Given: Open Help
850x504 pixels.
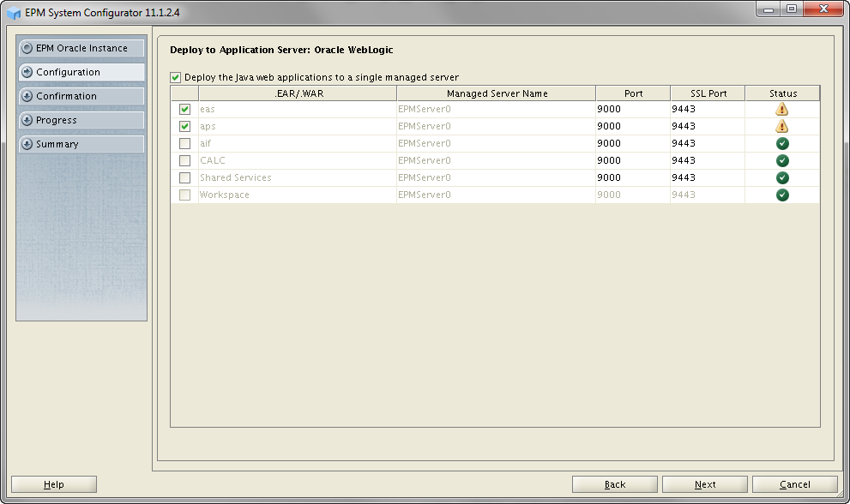Looking at the screenshot, I should tap(54, 484).
